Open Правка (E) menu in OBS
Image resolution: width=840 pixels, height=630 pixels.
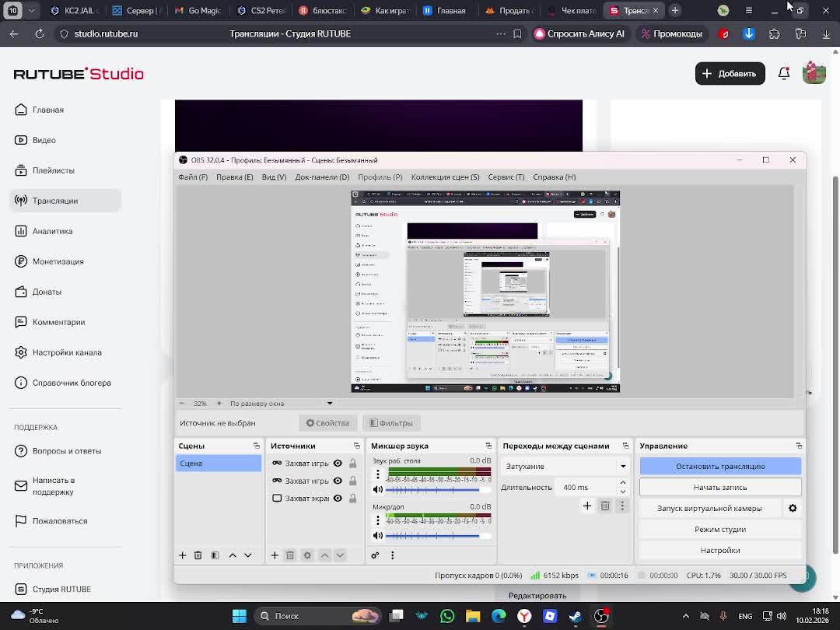(x=235, y=177)
